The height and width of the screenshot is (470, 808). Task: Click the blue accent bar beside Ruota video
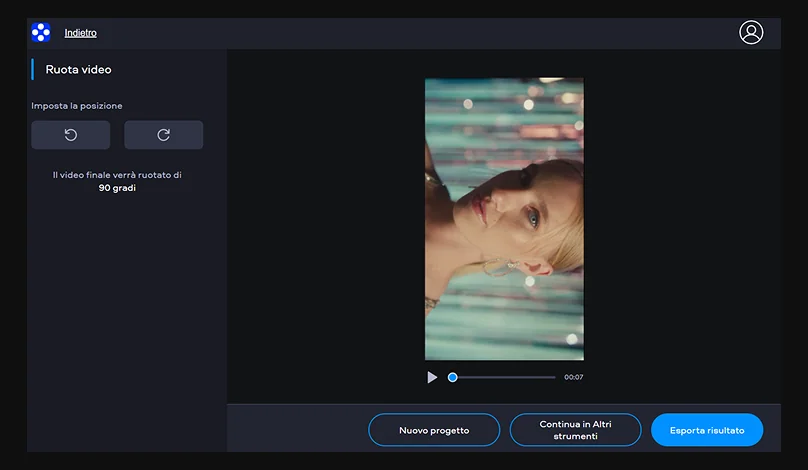tap(32, 70)
